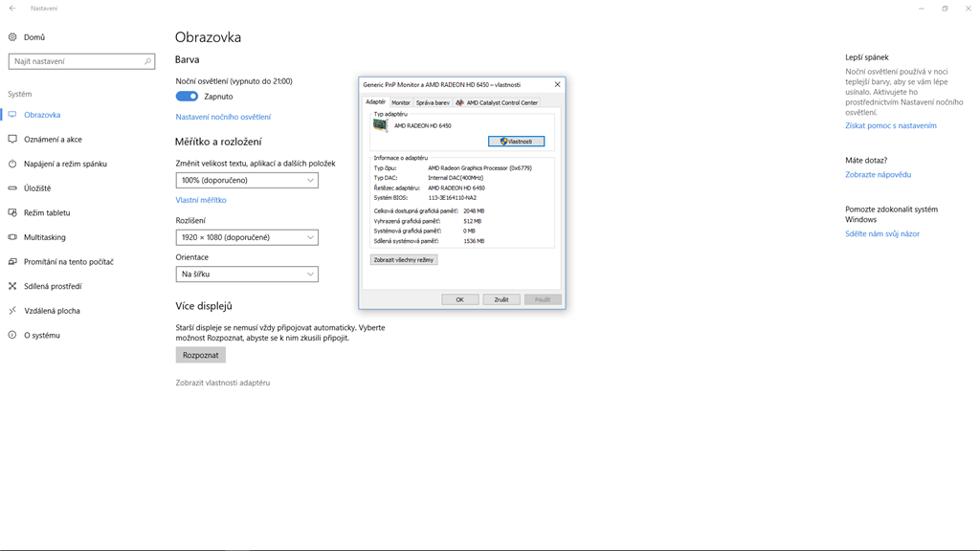This screenshot has height=551, width=980.
Task: Switch to the Monitor tab
Action: pyautogui.click(x=401, y=102)
